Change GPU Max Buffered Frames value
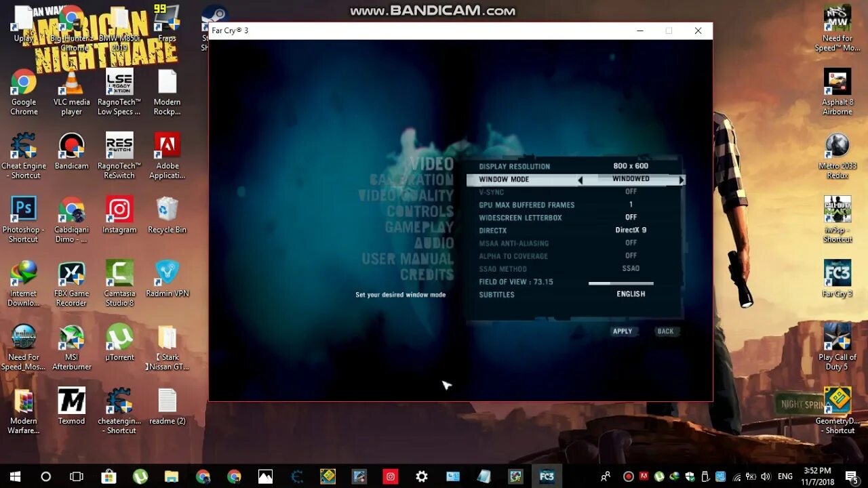This screenshot has height=488, width=868. [631, 205]
